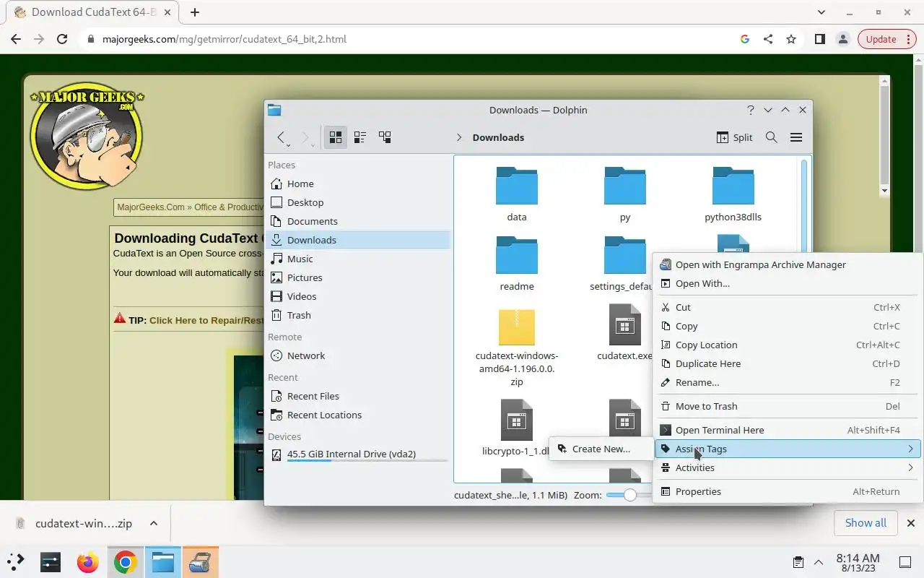This screenshot has height=578, width=924.
Task: Choose Open With... in context menu
Action: coord(788,283)
